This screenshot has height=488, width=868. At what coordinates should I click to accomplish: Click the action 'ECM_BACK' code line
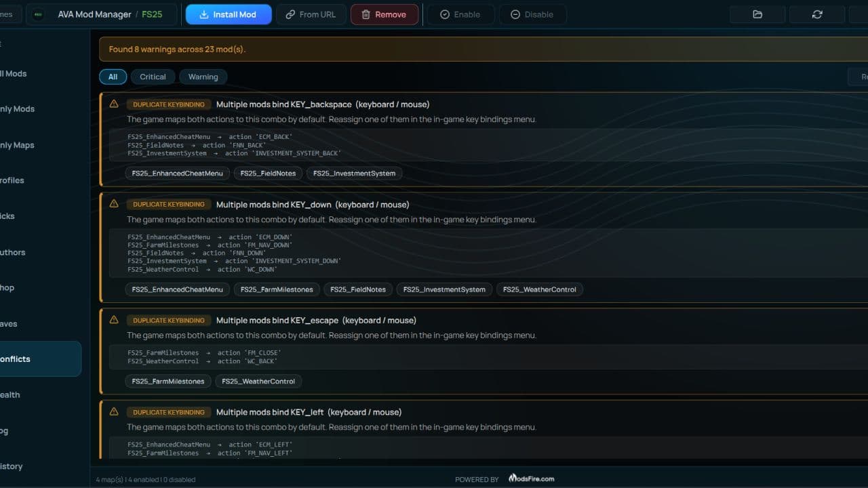(x=210, y=137)
